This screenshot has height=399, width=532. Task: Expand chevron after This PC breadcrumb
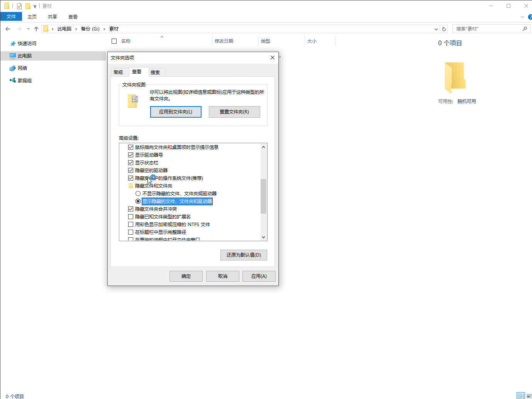76,29
